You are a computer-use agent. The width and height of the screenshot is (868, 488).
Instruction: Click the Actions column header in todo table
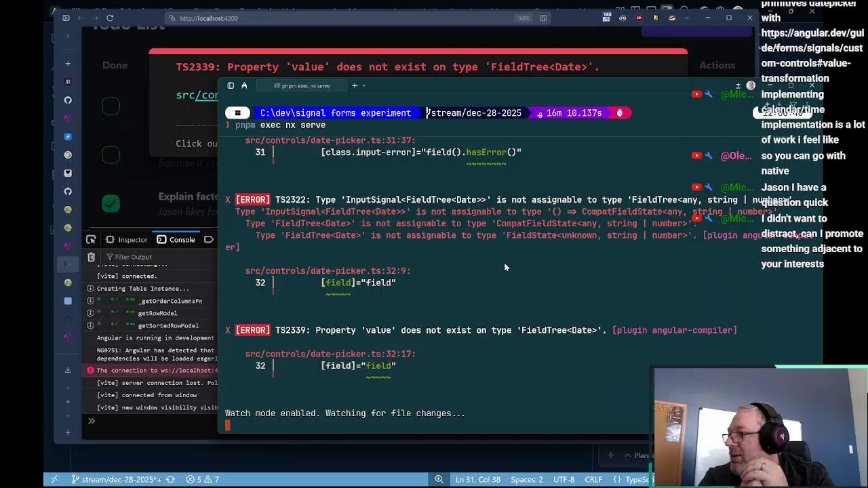(717, 66)
